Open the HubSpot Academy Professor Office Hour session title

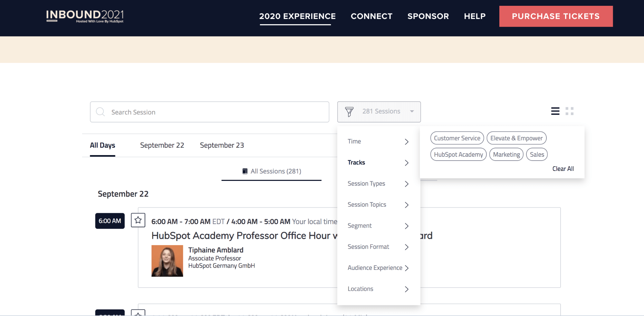click(x=244, y=236)
